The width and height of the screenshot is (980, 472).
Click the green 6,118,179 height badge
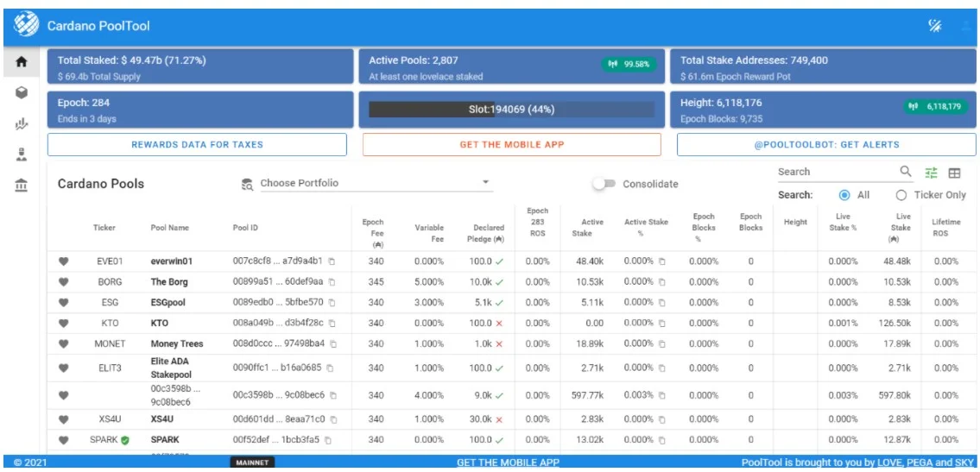[936, 106]
